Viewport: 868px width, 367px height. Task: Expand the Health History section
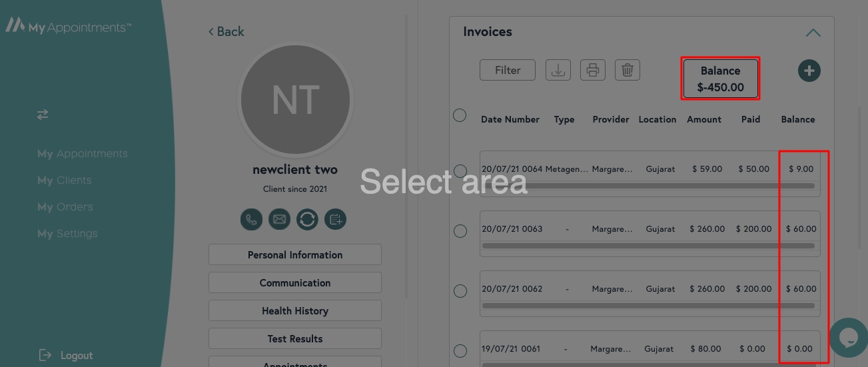pos(295,310)
